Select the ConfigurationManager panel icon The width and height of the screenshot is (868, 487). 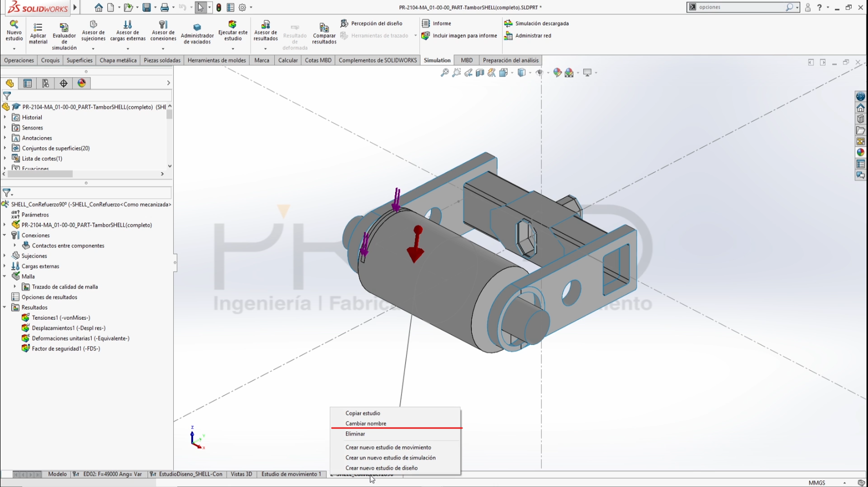pyautogui.click(x=46, y=83)
